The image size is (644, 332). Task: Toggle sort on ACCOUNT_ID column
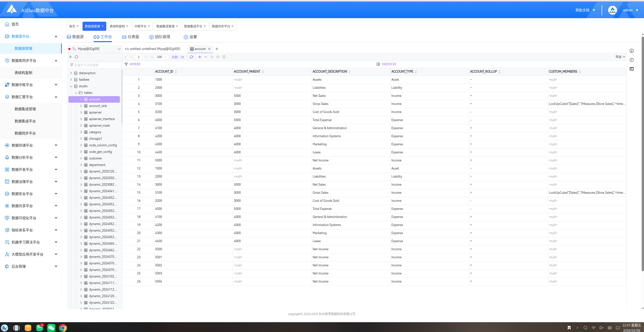(176, 72)
